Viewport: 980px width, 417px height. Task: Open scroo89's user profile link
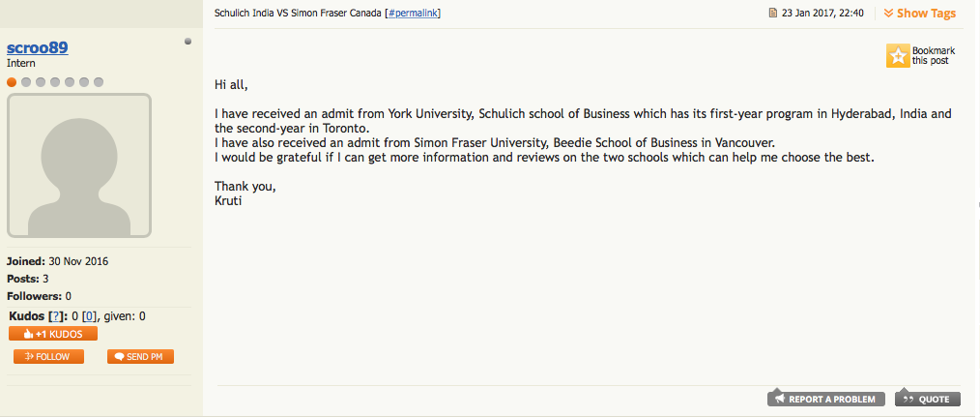[38, 48]
